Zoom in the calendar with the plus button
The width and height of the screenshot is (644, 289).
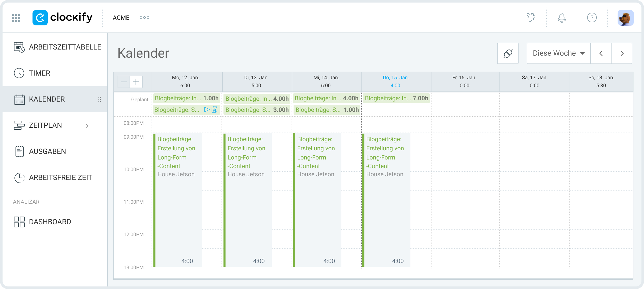(x=136, y=82)
